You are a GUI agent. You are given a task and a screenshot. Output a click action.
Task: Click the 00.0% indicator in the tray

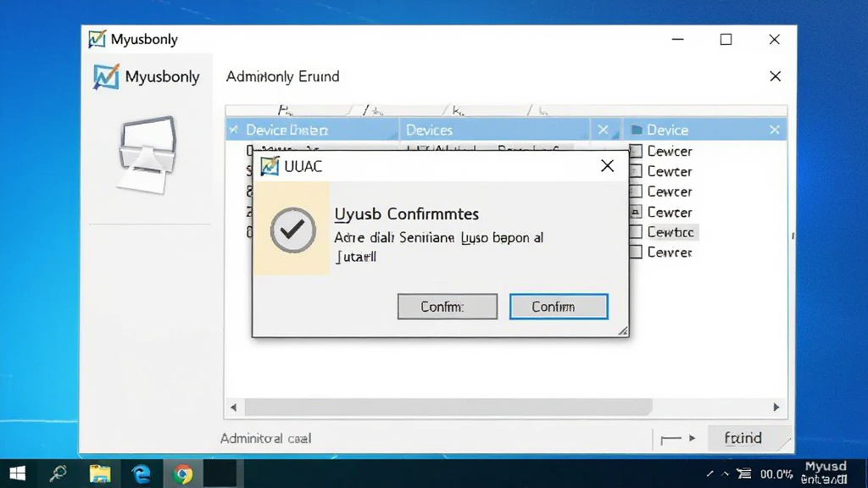[x=776, y=474]
